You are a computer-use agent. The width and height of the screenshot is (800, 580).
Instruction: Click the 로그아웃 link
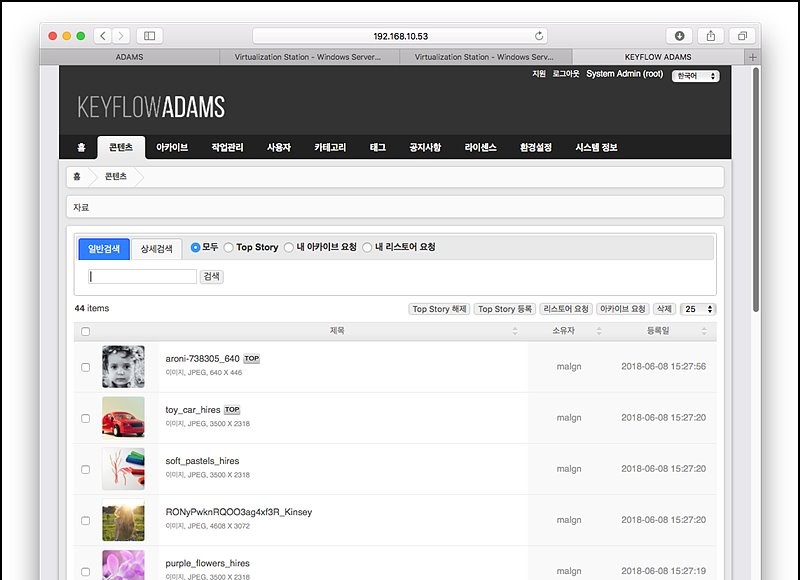tap(566, 74)
